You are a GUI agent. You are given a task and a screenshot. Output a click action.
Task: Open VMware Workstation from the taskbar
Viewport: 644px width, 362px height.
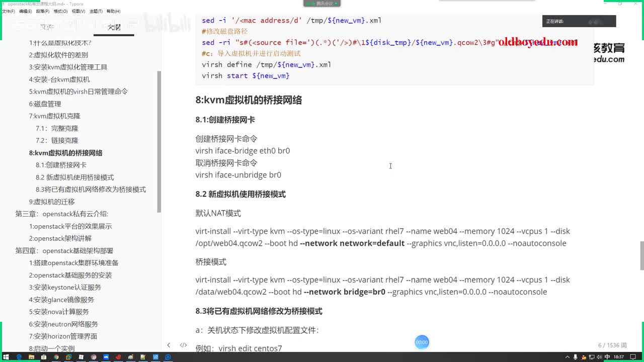[68, 357]
